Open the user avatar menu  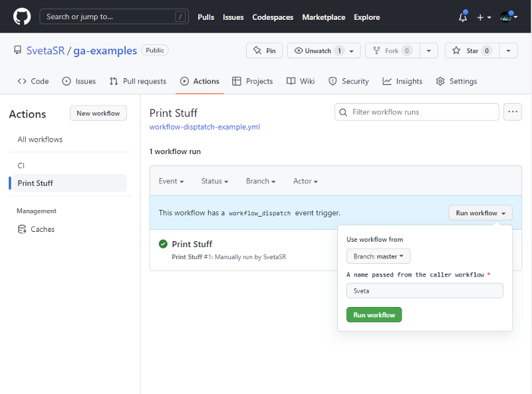pos(508,16)
